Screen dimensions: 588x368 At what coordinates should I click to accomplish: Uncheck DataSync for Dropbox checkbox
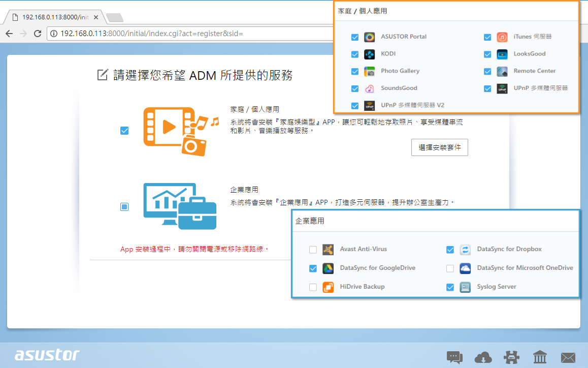(x=450, y=250)
